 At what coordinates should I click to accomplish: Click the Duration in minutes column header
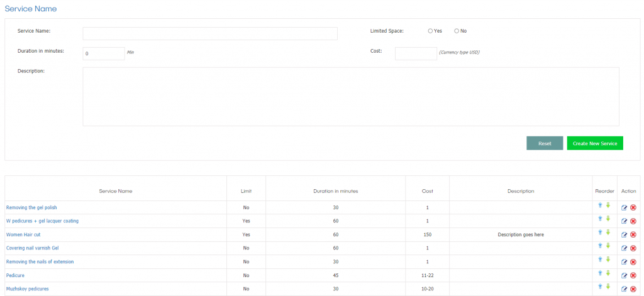336,191
